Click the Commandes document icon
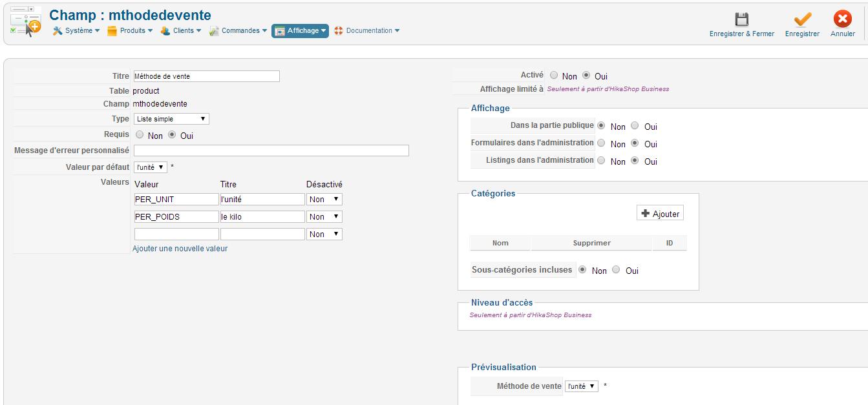Screen dimensions: 868x405 (214, 31)
